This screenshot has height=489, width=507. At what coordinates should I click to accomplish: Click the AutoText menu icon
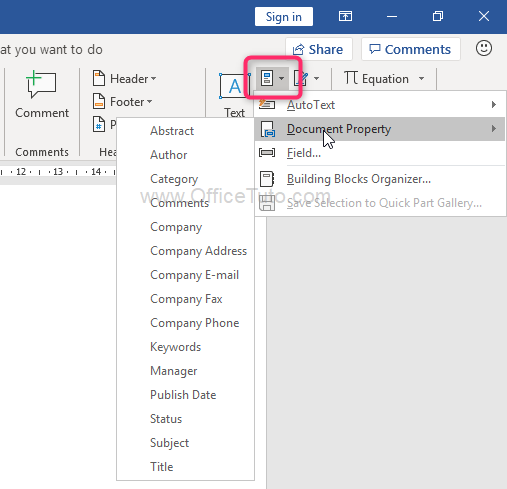tap(267, 105)
